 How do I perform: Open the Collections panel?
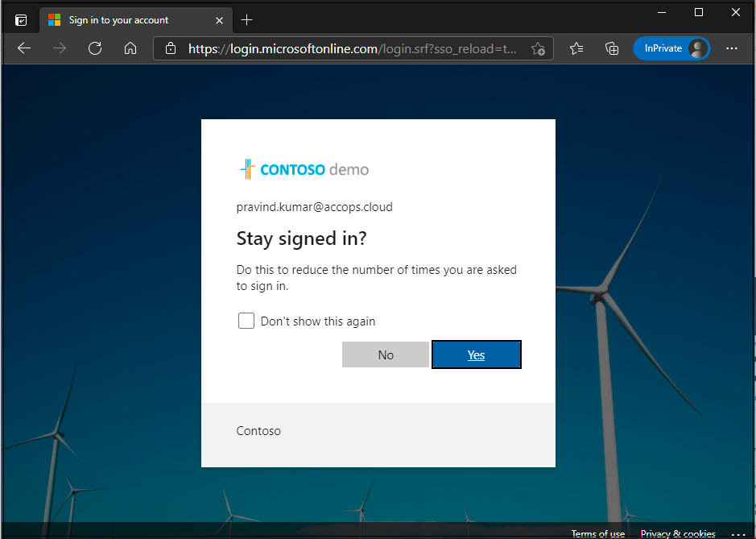612,48
